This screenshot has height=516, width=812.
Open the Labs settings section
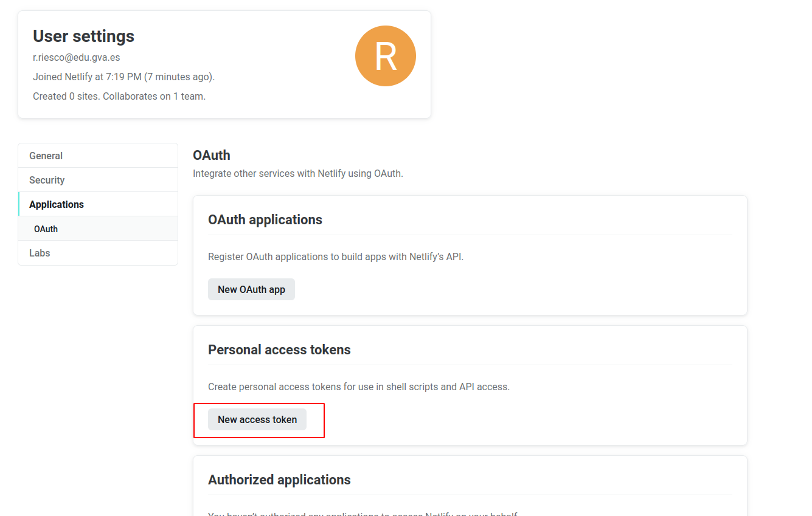pos(40,253)
